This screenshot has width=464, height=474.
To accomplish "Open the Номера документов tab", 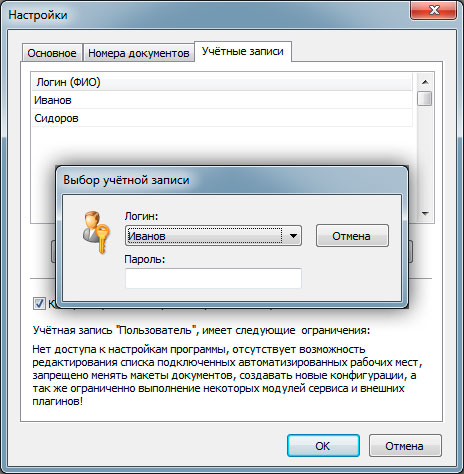I will click(139, 53).
